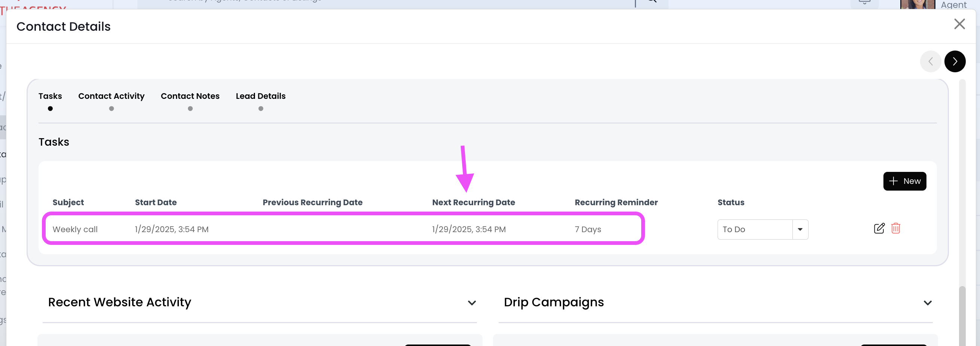This screenshot has height=346, width=980.
Task: Close the Contact Details dialog
Action: [x=959, y=24]
